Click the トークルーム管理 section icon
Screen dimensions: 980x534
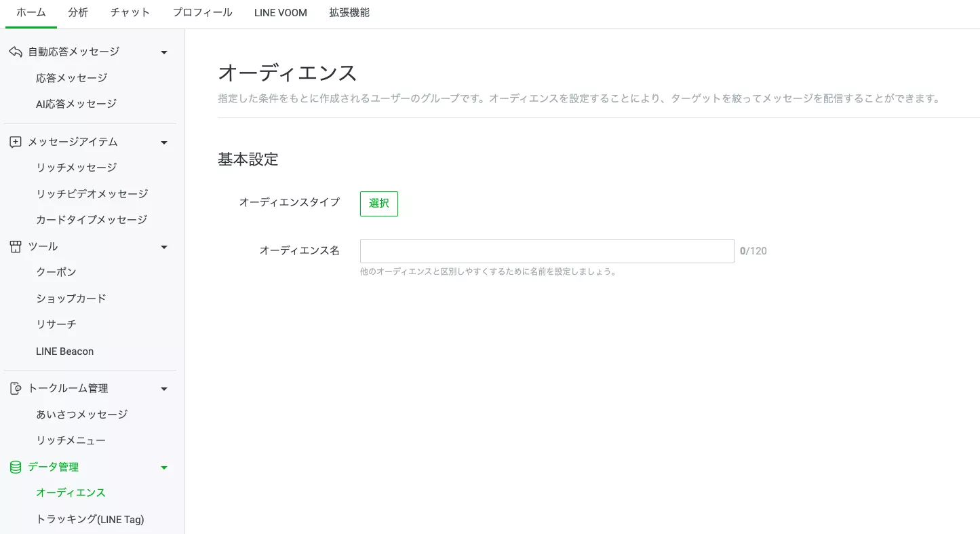(15, 389)
